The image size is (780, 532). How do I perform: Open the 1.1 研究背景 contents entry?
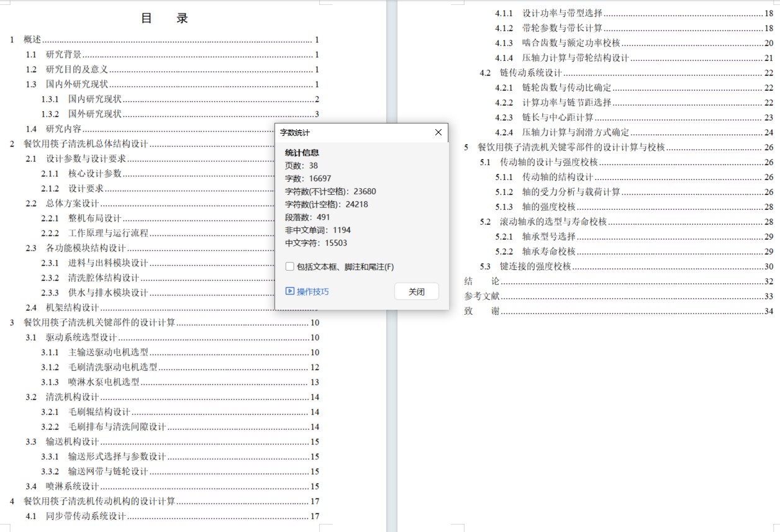(173, 55)
